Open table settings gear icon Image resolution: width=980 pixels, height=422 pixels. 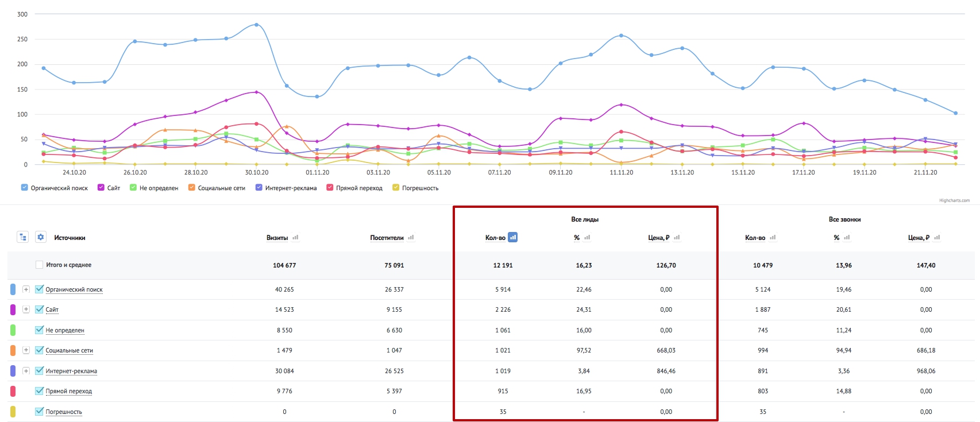(41, 237)
